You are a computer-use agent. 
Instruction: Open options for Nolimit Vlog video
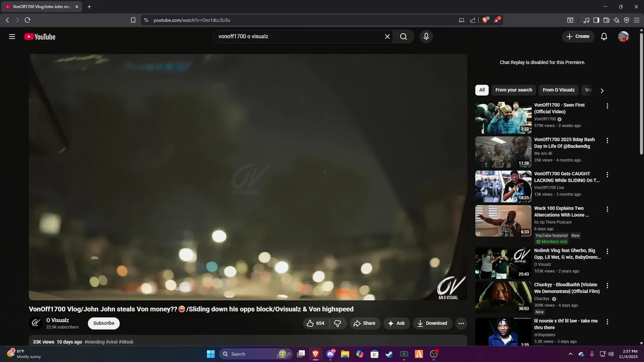(x=607, y=251)
